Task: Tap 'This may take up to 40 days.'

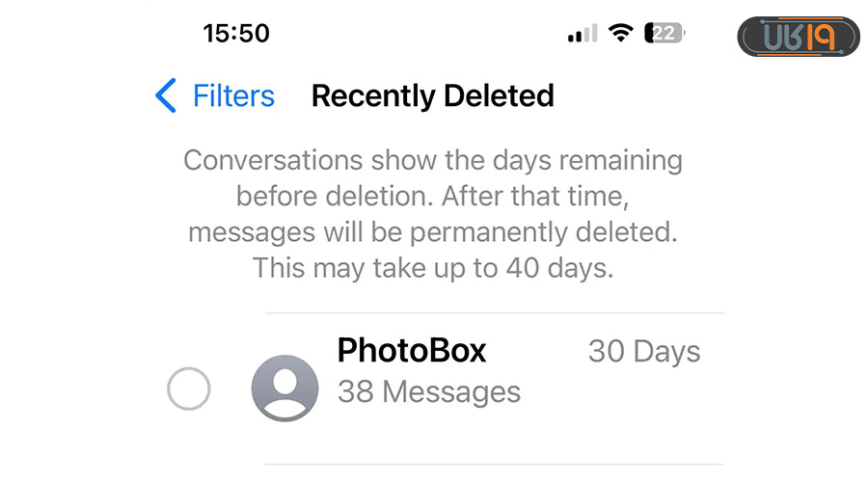Action: coord(433,268)
